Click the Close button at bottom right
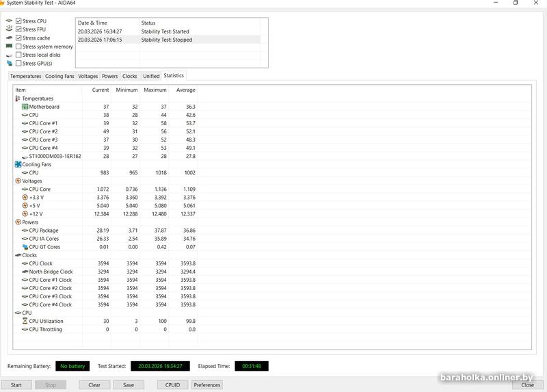This screenshot has height=392, width=547. [527, 385]
